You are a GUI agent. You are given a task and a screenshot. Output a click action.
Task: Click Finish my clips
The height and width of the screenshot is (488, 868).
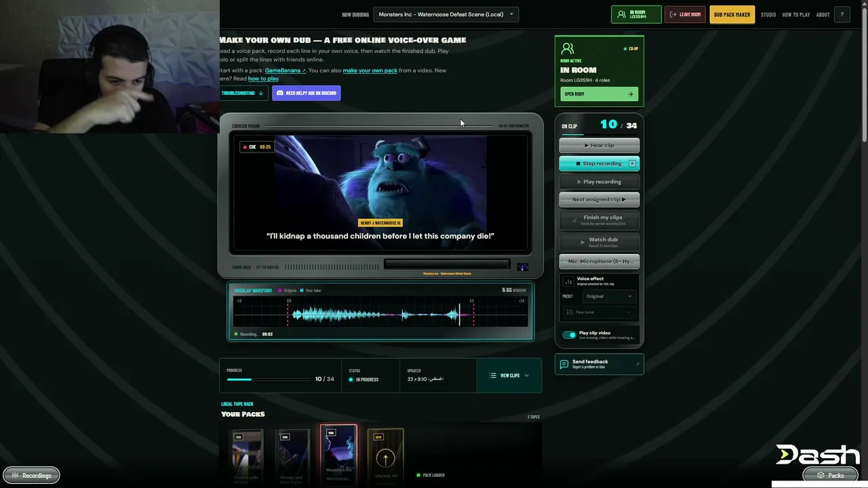tap(599, 220)
